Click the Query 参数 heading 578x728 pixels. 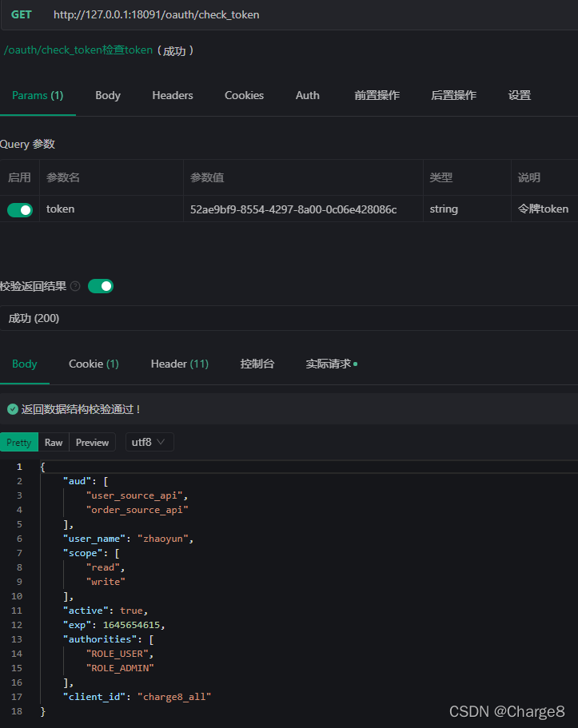click(27, 145)
